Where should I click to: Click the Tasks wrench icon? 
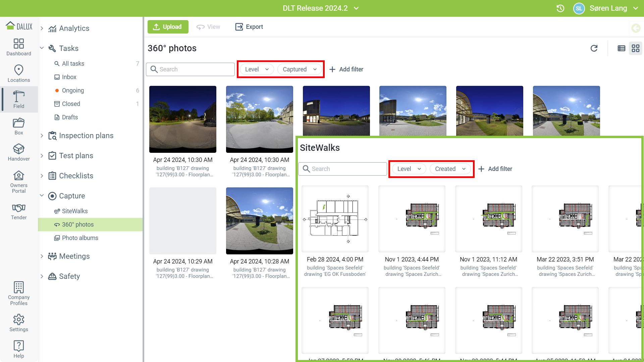tap(52, 48)
